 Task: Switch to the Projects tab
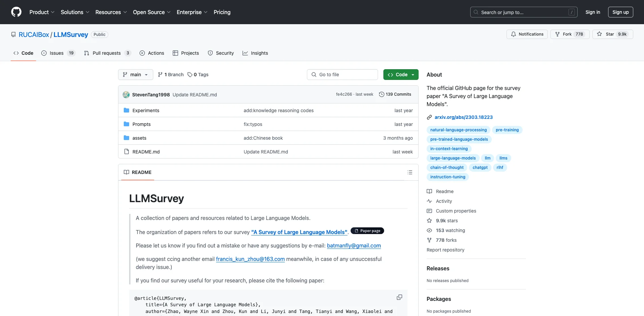point(186,53)
